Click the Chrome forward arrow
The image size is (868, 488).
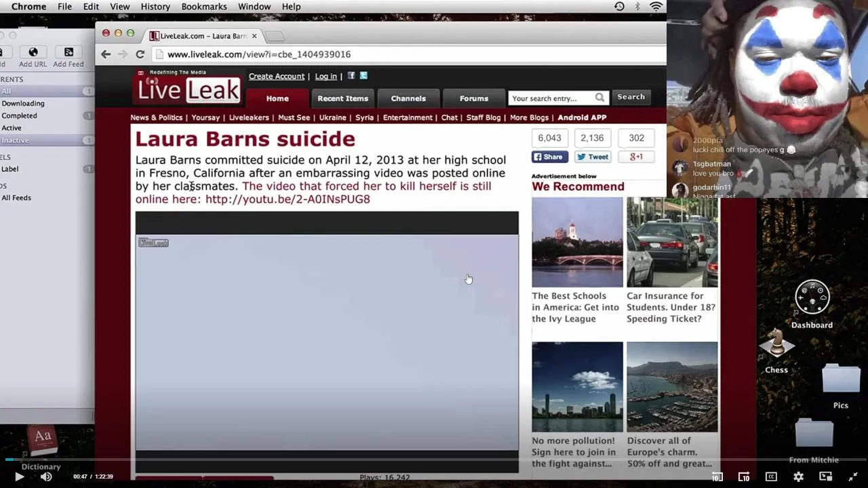coord(123,54)
